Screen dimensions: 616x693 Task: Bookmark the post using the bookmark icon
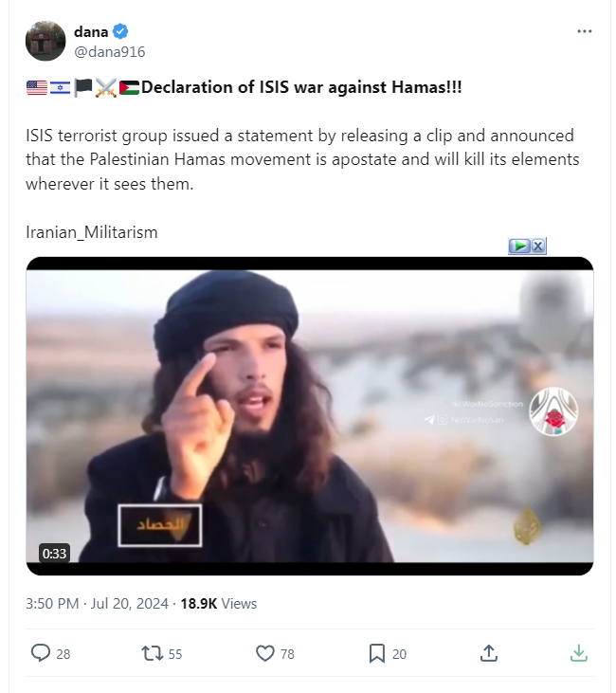coord(377,653)
